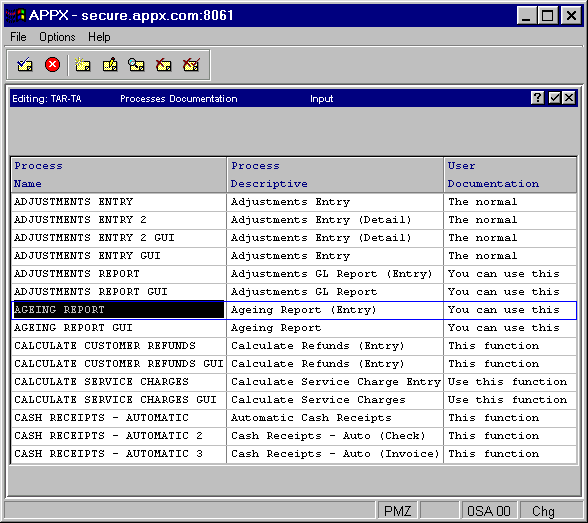Select the ADJUSTMENTS ENTRY GUI process name

[x=118, y=256]
